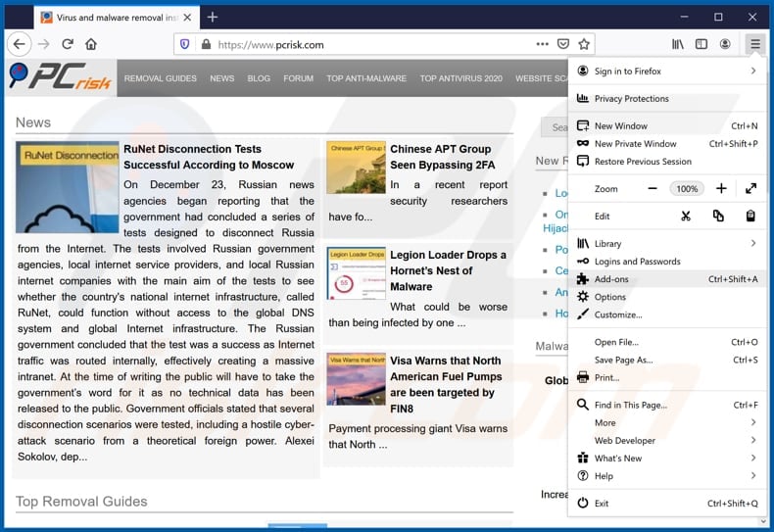Go to the Home page icon
774x532 pixels.
click(x=91, y=44)
